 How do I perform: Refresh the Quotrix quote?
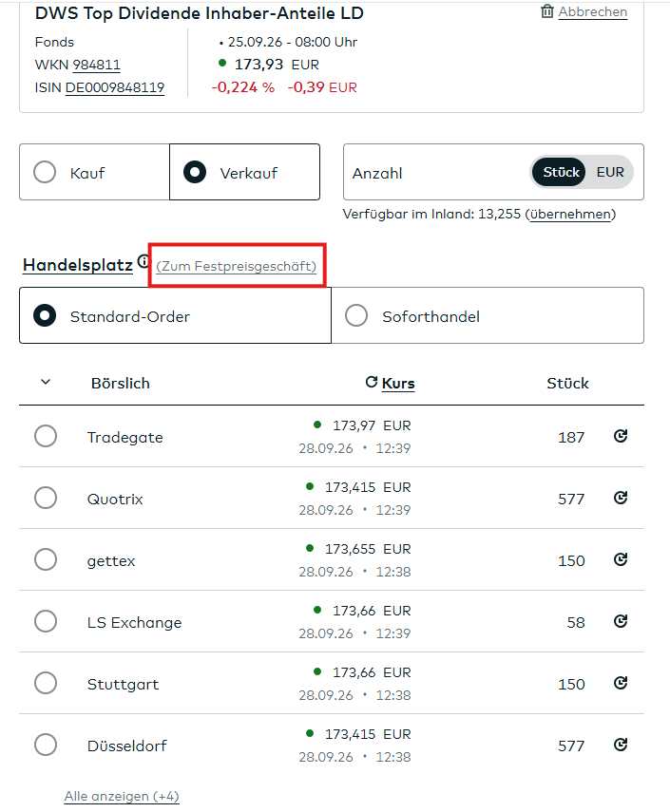click(x=621, y=498)
